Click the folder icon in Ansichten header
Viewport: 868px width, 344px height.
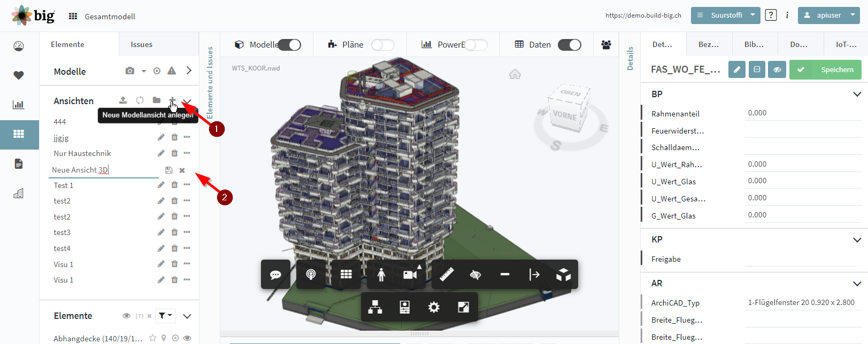pos(156,100)
